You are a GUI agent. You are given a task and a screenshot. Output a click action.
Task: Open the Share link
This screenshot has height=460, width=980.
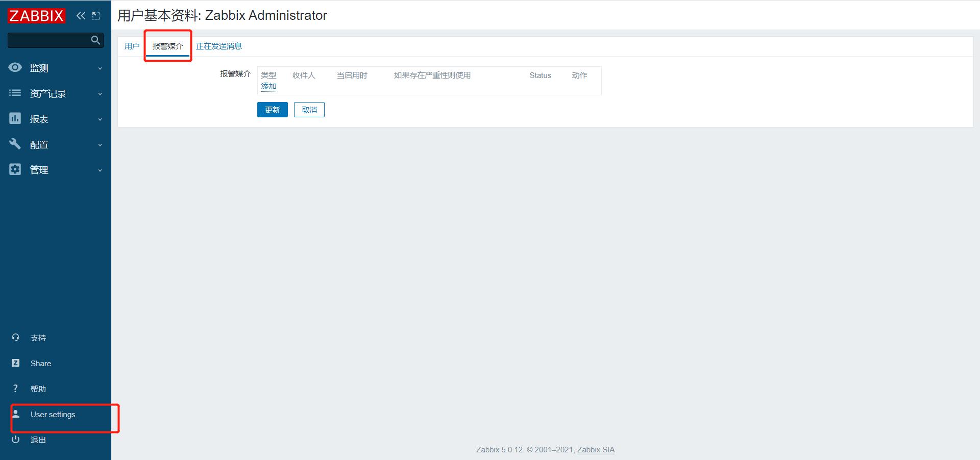tap(41, 364)
